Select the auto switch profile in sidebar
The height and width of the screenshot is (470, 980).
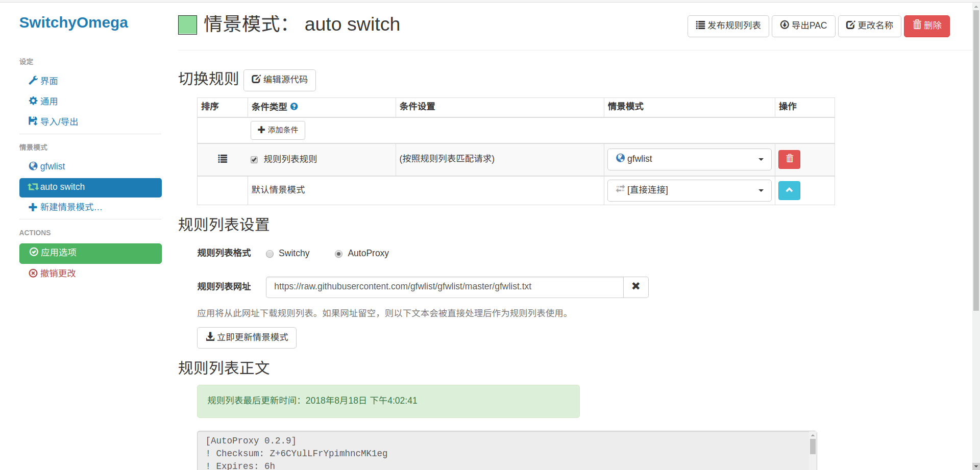[90, 187]
